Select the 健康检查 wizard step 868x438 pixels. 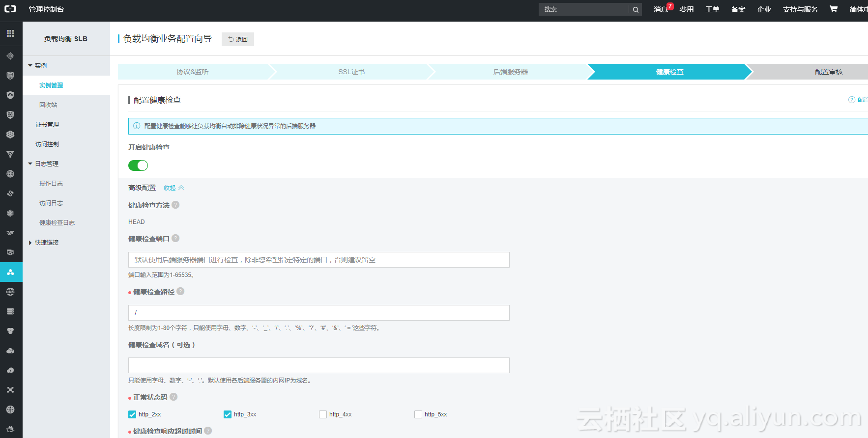(669, 72)
